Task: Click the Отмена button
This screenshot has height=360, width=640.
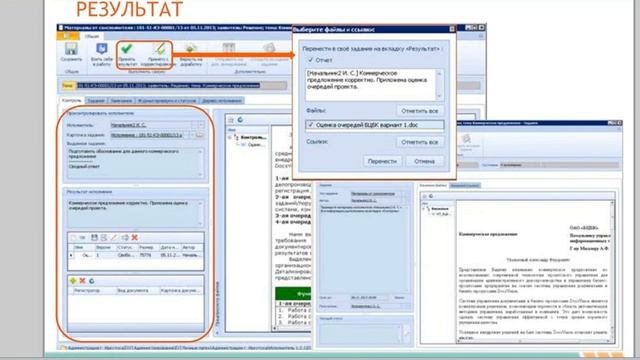Action: coord(424,161)
